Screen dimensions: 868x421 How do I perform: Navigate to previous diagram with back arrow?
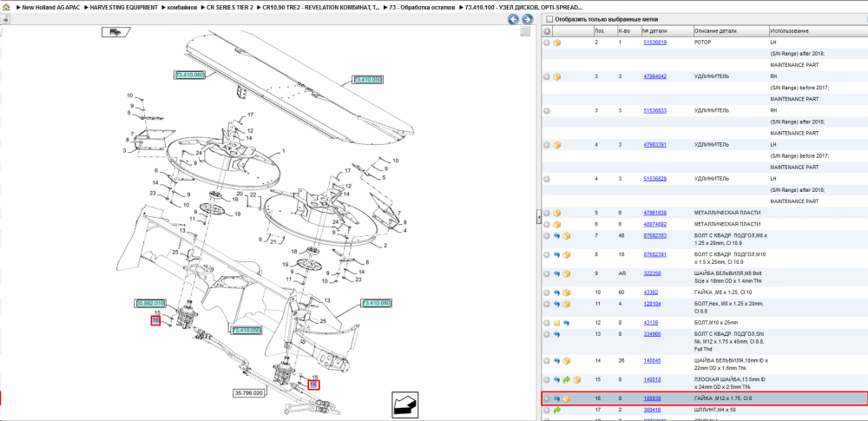[513, 20]
